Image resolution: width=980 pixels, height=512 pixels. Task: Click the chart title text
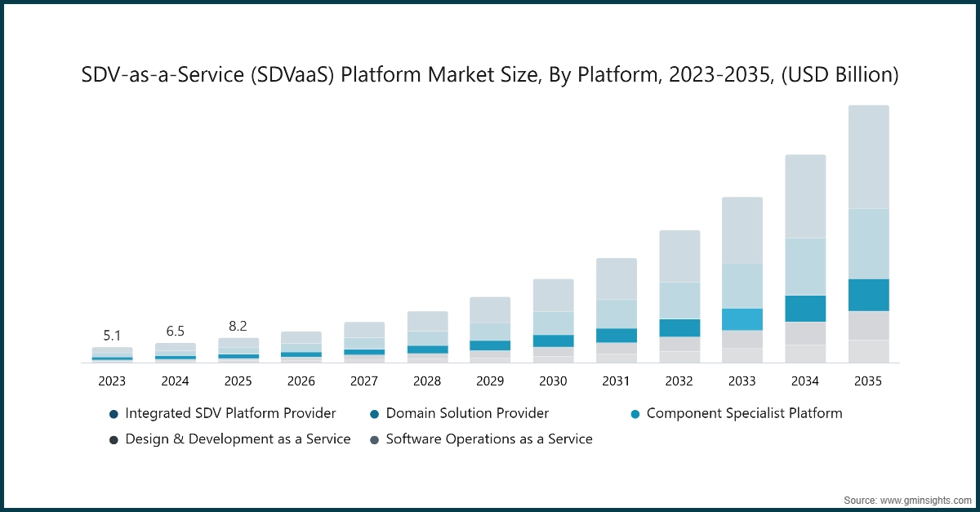[488, 75]
